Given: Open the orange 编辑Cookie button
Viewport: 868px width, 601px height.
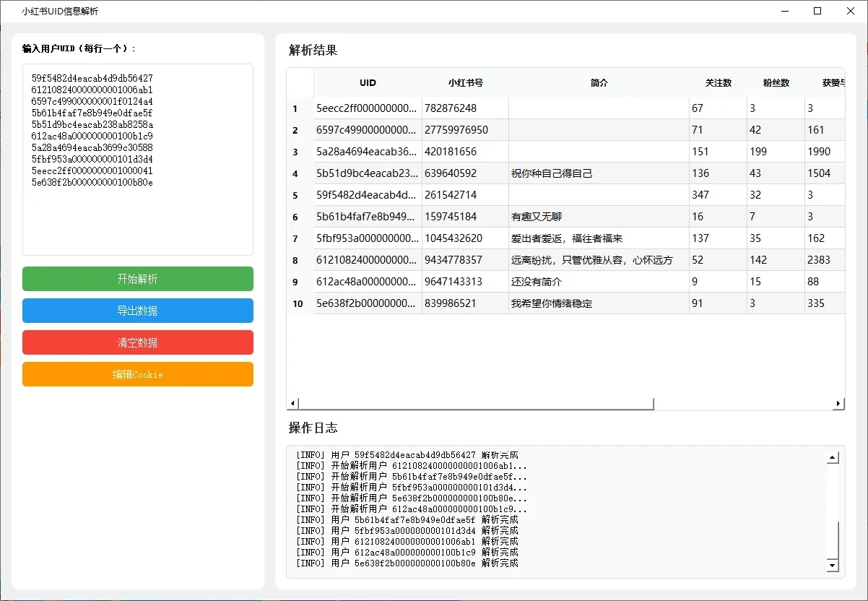Looking at the screenshot, I should (x=138, y=374).
